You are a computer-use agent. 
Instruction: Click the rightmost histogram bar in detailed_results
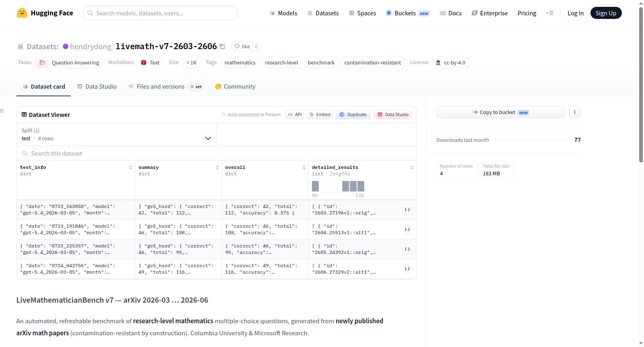[361, 186]
